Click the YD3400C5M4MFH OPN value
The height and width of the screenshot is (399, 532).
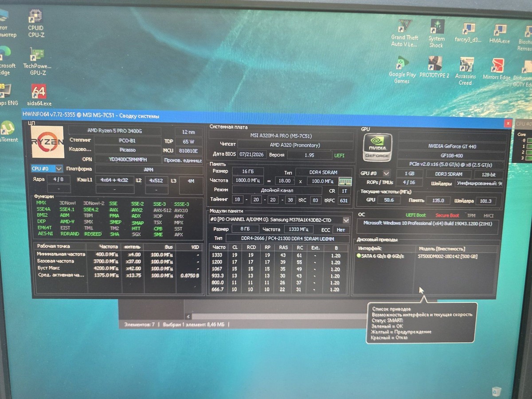tap(127, 159)
